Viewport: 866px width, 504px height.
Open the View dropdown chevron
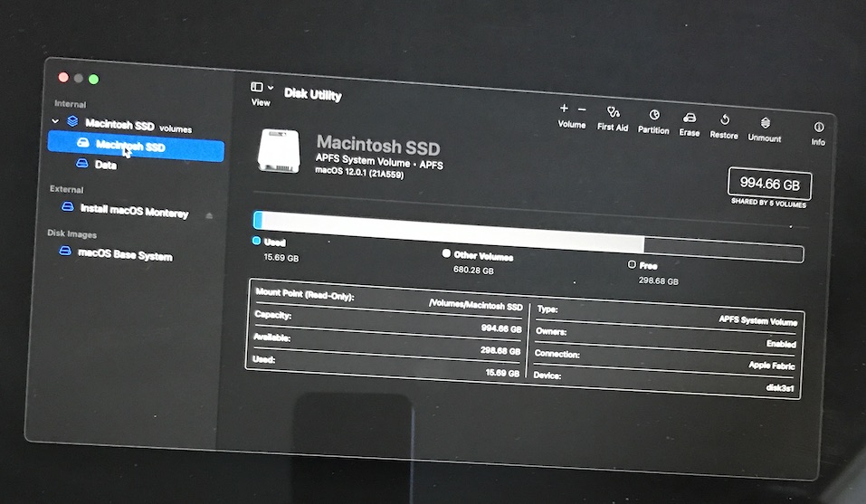click(x=271, y=88)
